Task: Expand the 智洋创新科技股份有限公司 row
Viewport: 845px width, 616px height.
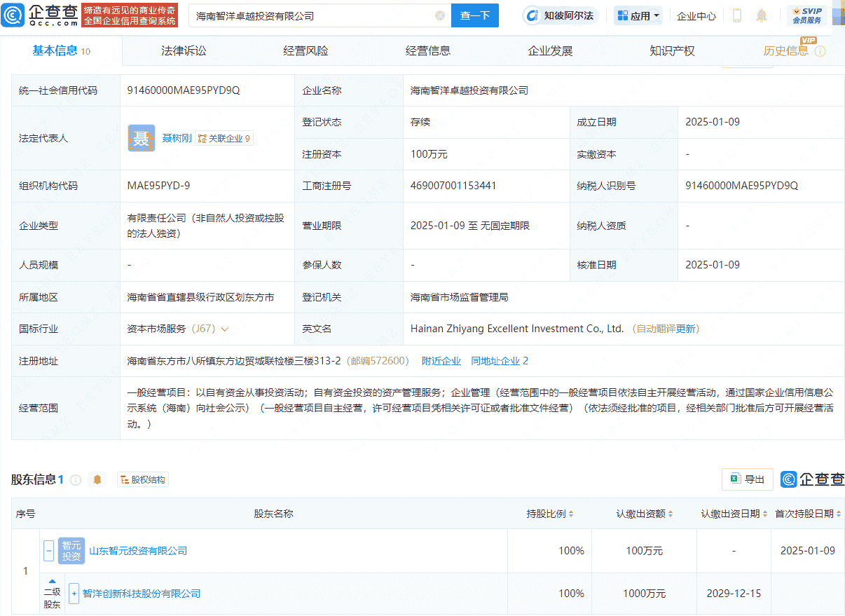Action: (74, 593)
